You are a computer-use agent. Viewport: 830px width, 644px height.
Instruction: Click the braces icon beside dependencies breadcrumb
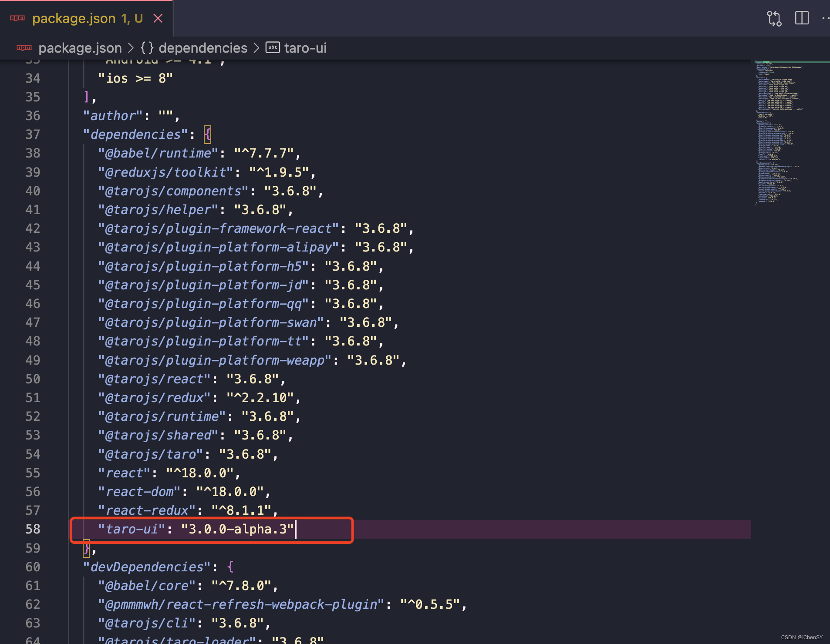[x=147, y=48]
